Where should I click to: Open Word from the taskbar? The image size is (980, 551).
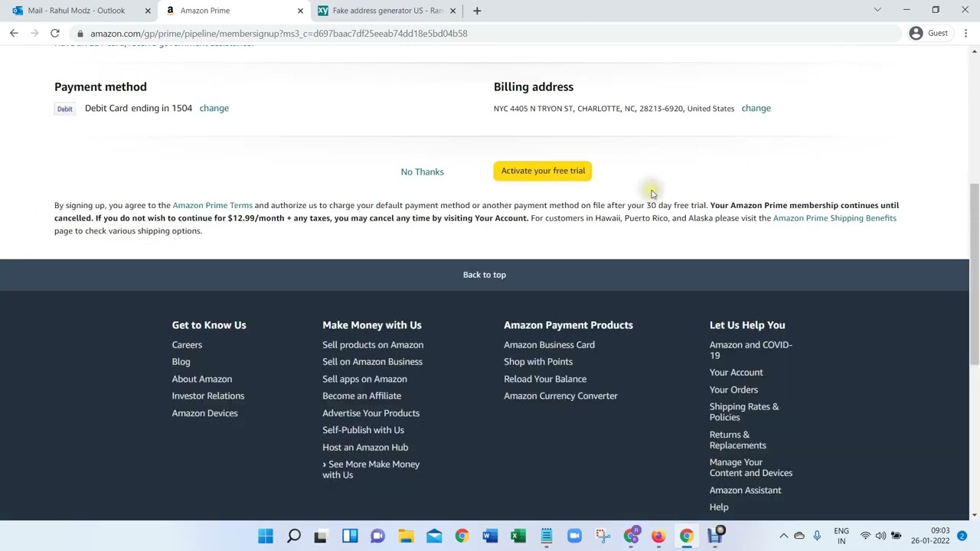point(490,536)
